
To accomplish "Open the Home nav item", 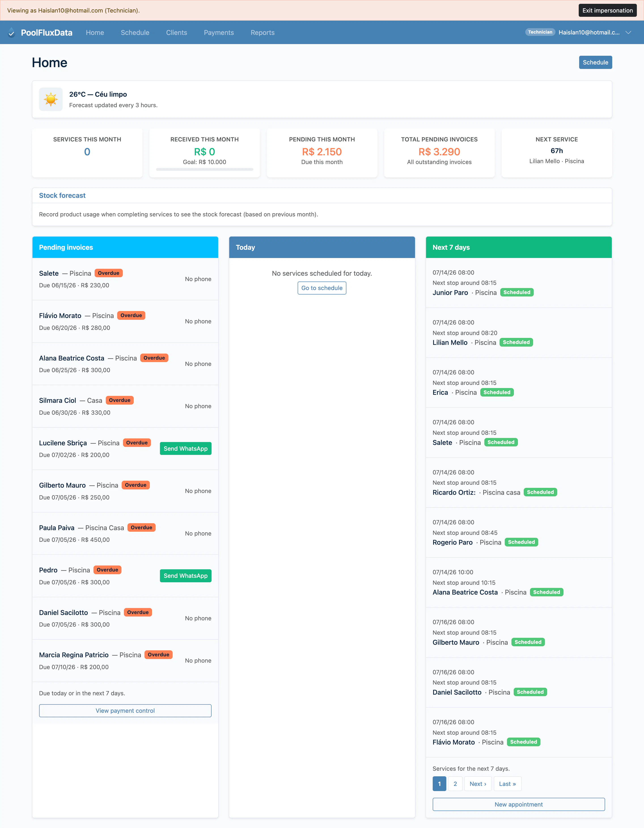I will pos(95,33).
